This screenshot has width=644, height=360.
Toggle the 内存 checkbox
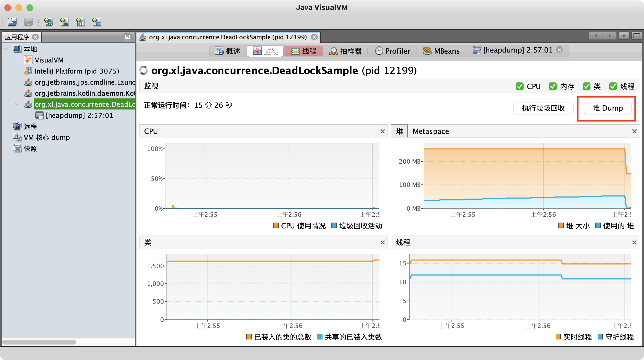click(553, 86)
